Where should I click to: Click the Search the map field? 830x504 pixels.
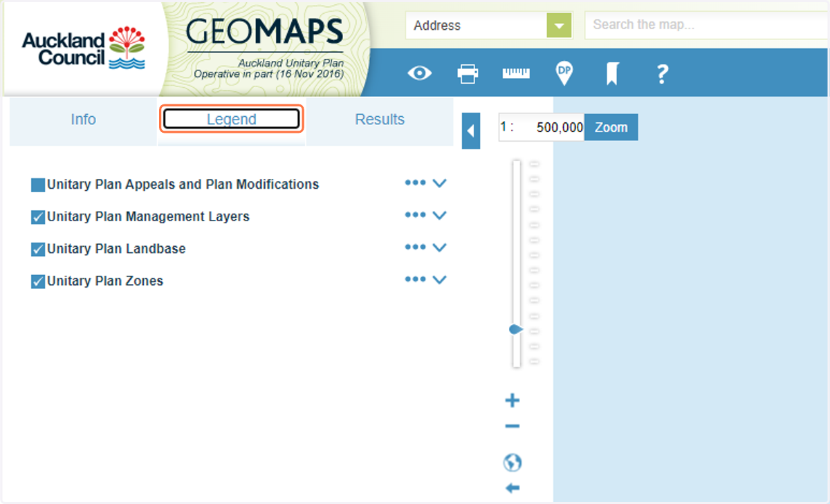[x=707, y=26]
